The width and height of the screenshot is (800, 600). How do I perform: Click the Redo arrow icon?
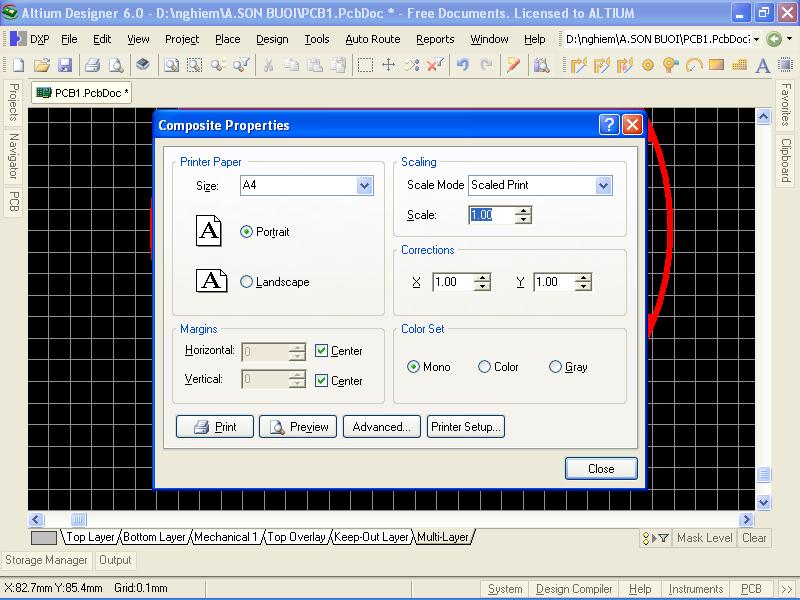486,65
